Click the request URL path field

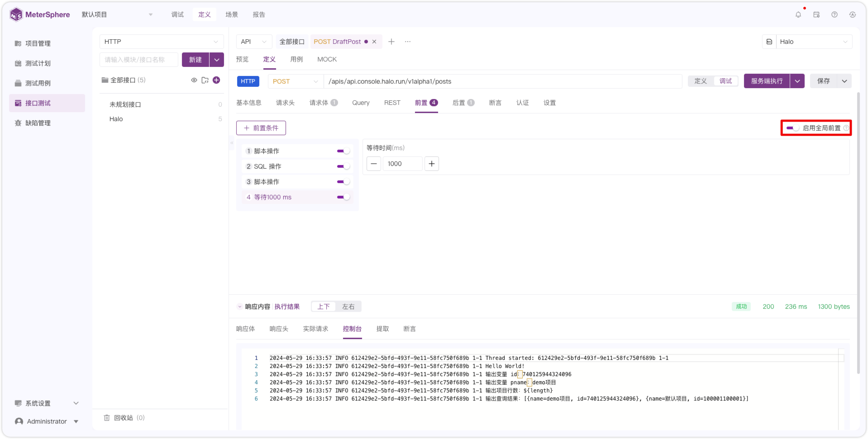pyautogui.click(x=503, y=81)
